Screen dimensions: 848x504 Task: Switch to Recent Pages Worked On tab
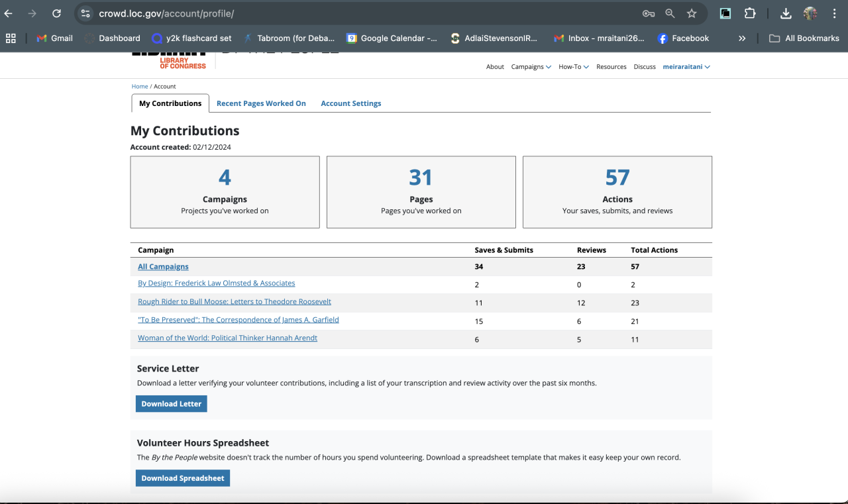click(261, 103)
